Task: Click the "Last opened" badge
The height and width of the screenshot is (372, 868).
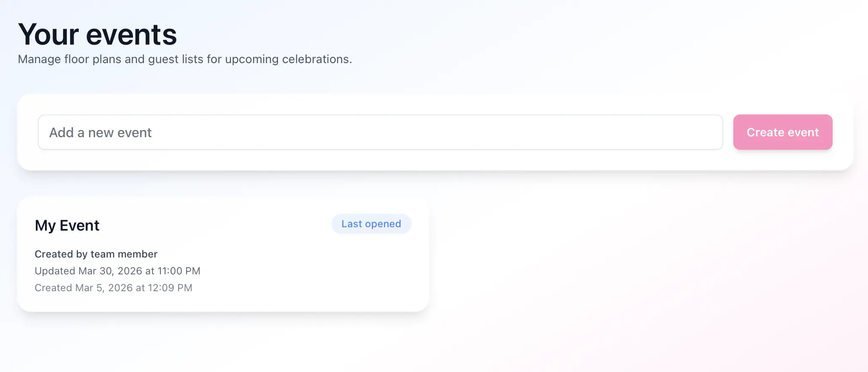Action: click(x=371, y=224)
